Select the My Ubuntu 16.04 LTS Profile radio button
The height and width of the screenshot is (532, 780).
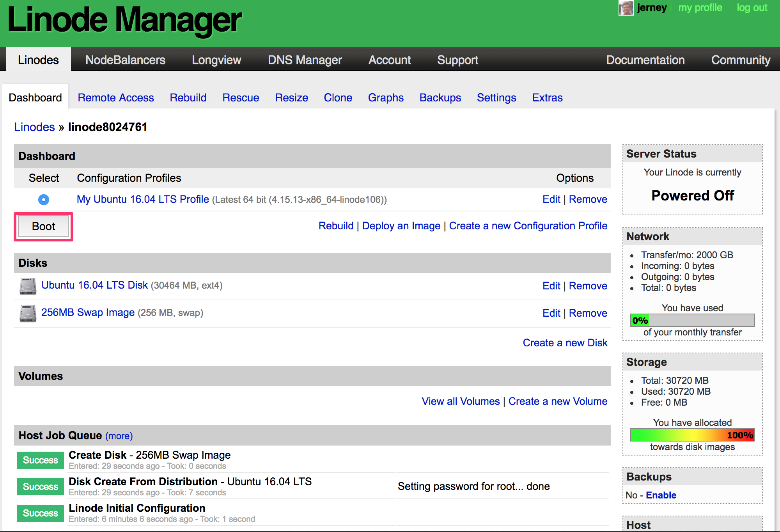tap(44, 200)
